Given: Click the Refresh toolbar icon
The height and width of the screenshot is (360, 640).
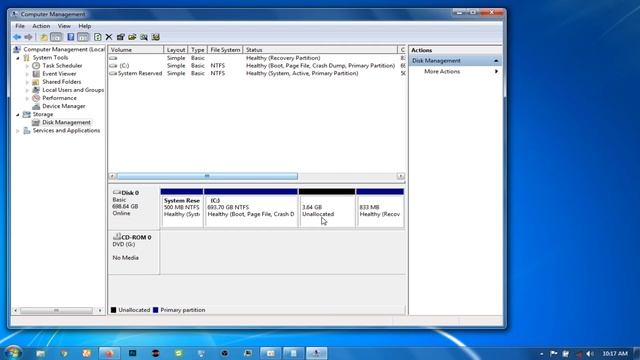Looking at the screenshot, I should (x=98, y=37).
